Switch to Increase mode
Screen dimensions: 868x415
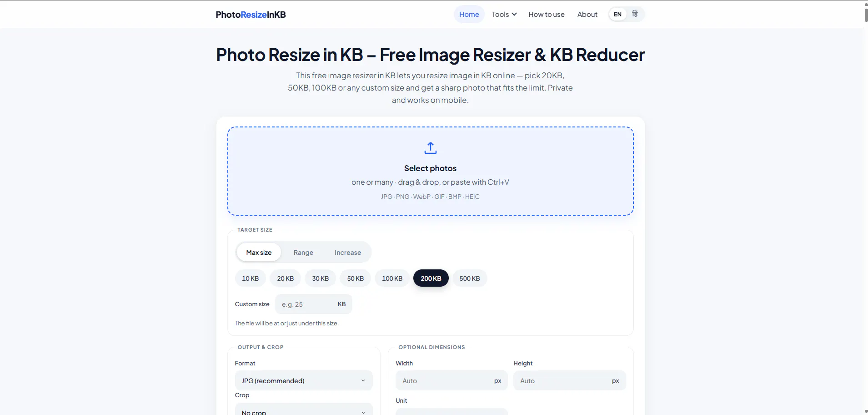pos(348,253)
